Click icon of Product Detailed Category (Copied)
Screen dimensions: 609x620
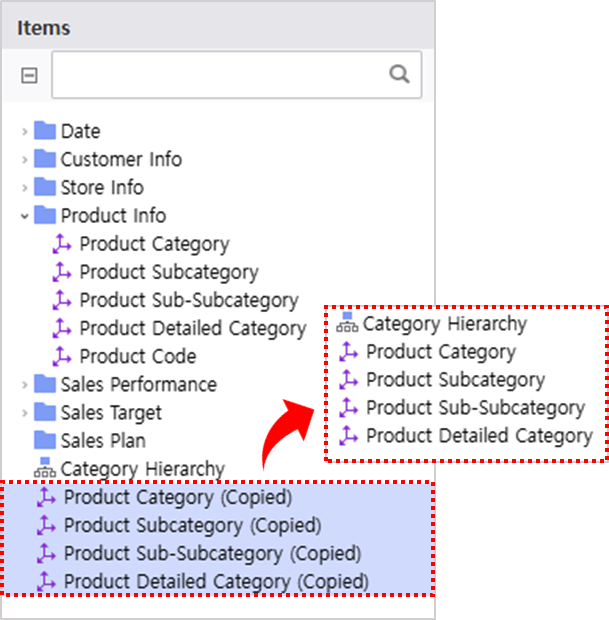[46, 582]
